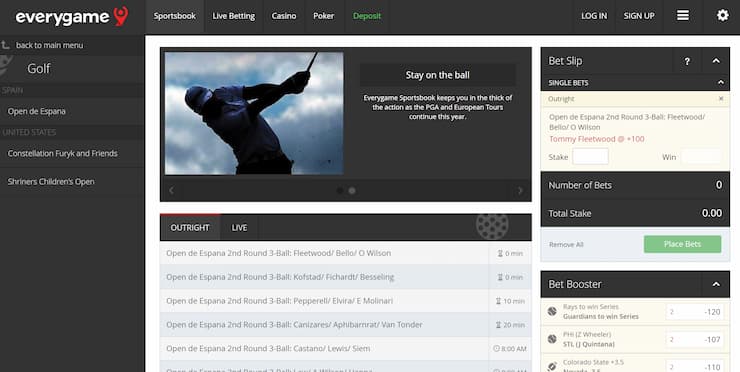Screen dimensions: 740x372
Task: Click Tommy Fleetwood @ +100 selection
Action: pos(597,139)
